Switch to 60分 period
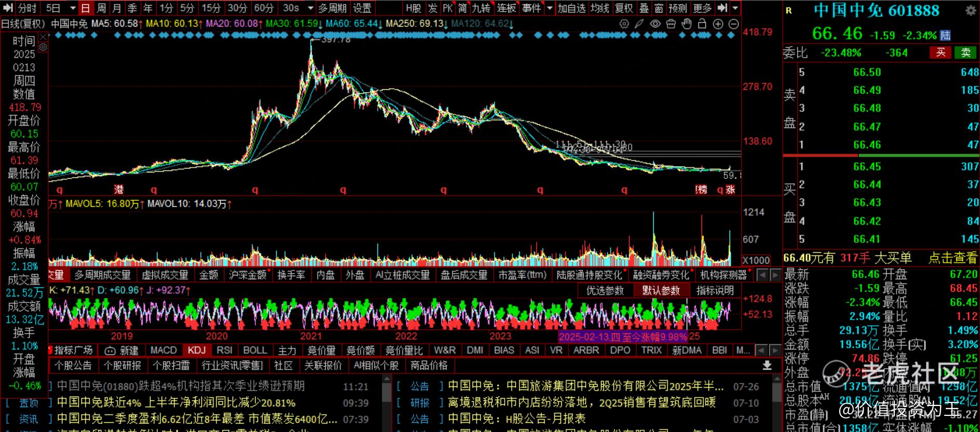The height and width of the screenshot is (432, 980). (264, 8)
